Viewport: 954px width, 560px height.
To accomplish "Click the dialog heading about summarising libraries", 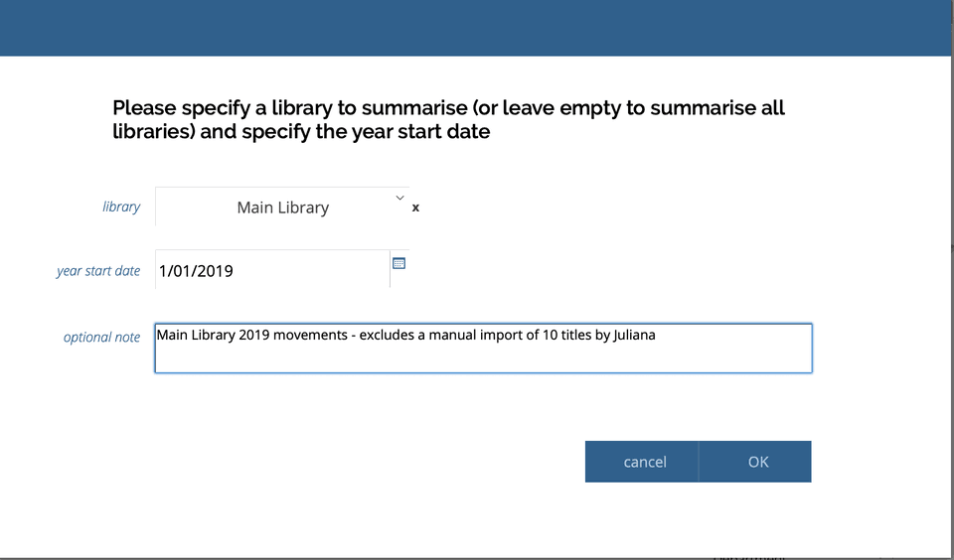I will pyautogui.click(x=448, y=119).
